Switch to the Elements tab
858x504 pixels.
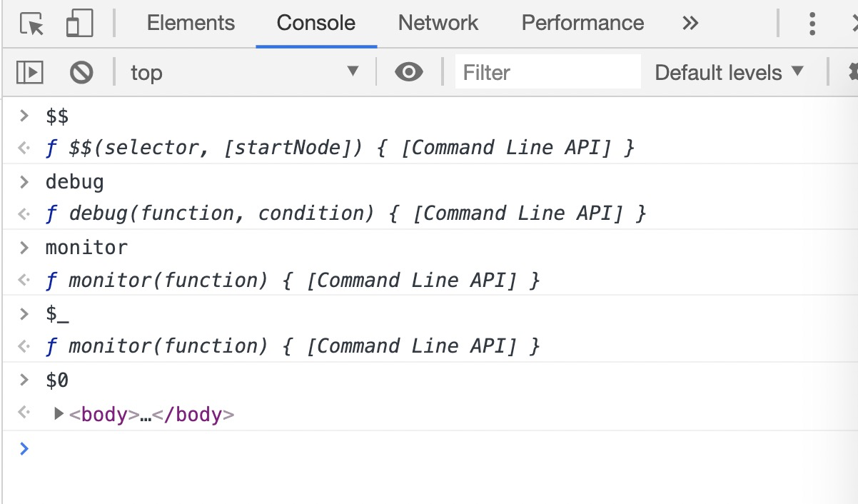(191, 23)
